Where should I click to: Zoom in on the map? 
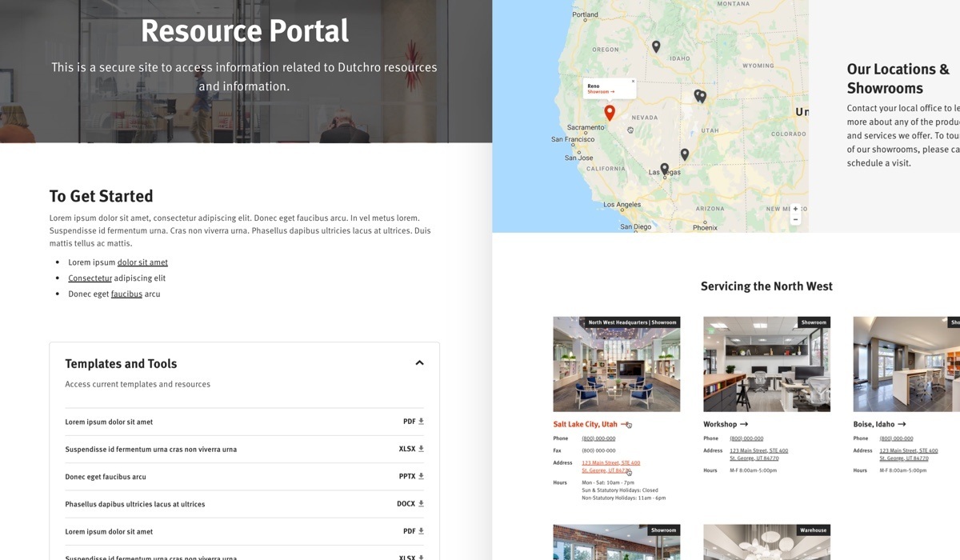point(795,209)
